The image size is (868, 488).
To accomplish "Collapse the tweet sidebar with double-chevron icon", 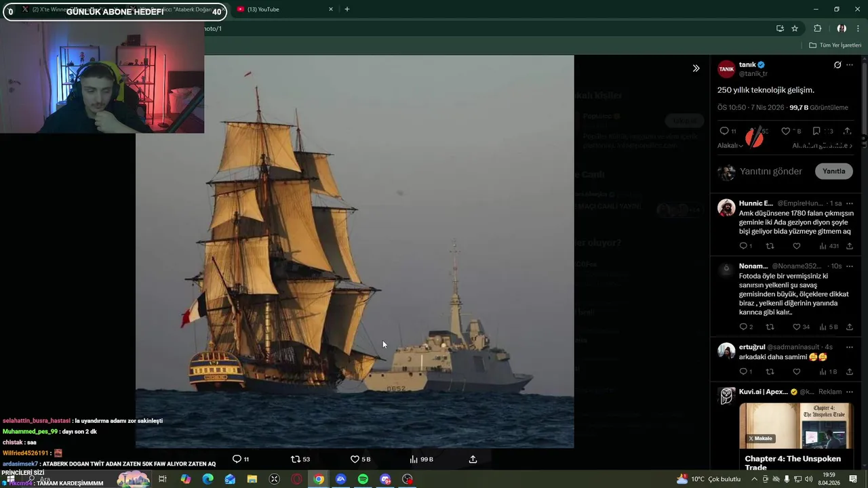I will (696, 68).
